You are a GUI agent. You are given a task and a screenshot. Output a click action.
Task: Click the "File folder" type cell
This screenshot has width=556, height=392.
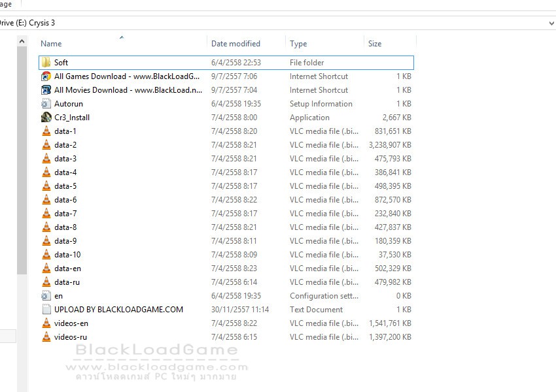(307, 63)
